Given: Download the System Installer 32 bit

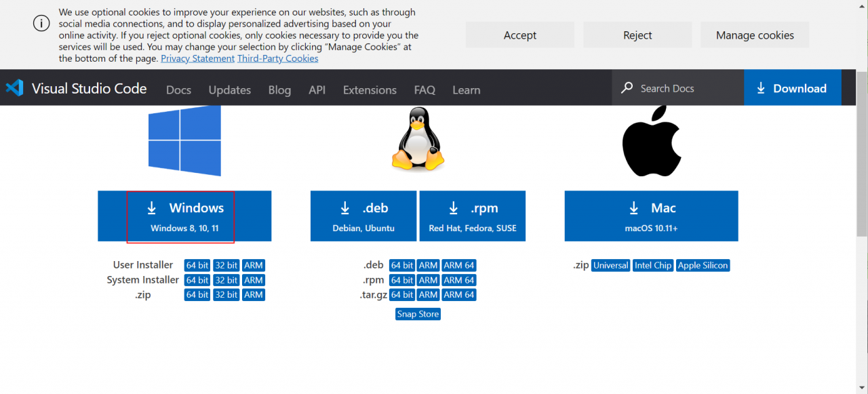Looking at the screenshot, I should [226, 280].
